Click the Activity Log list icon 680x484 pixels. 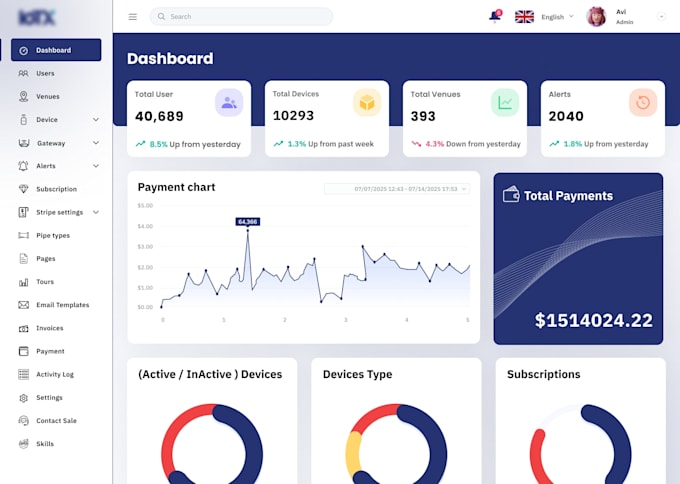(23, 374)
